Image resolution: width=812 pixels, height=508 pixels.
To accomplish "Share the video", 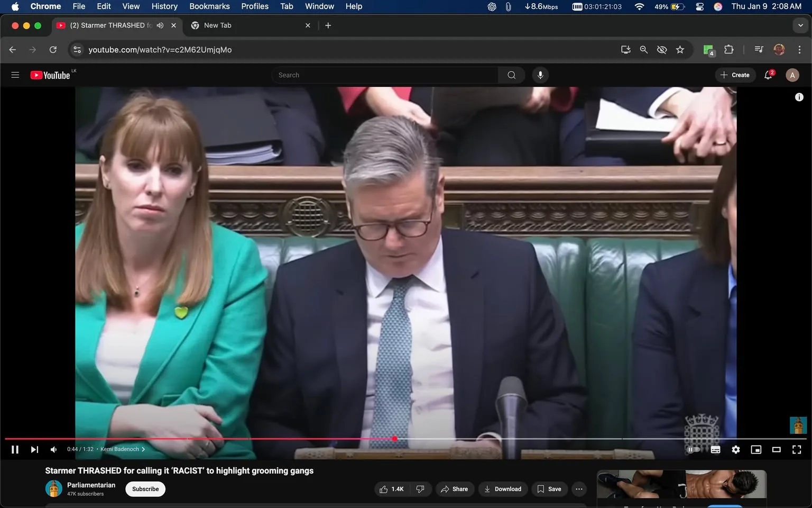I will 455,489.
